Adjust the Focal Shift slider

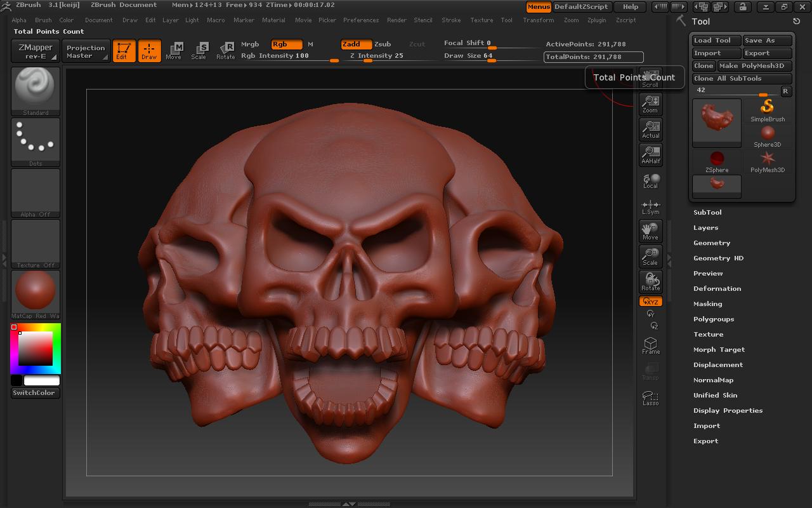pos(491,44)
